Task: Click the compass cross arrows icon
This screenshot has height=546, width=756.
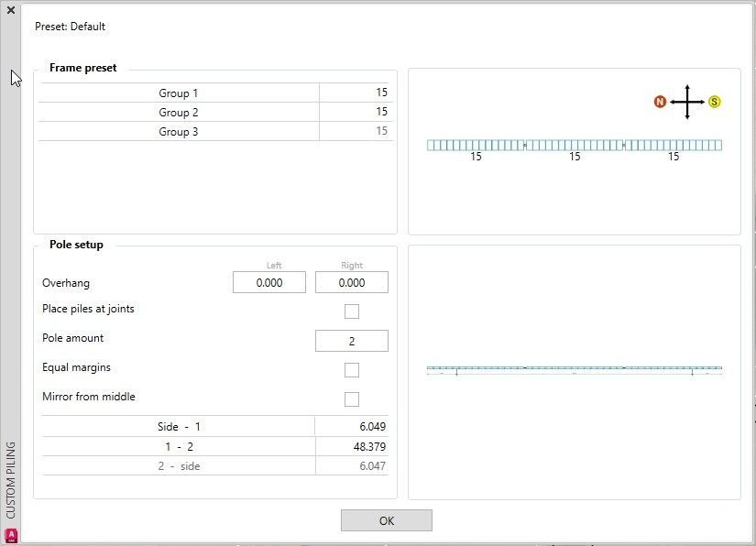Action: click(x=686, y=102)
